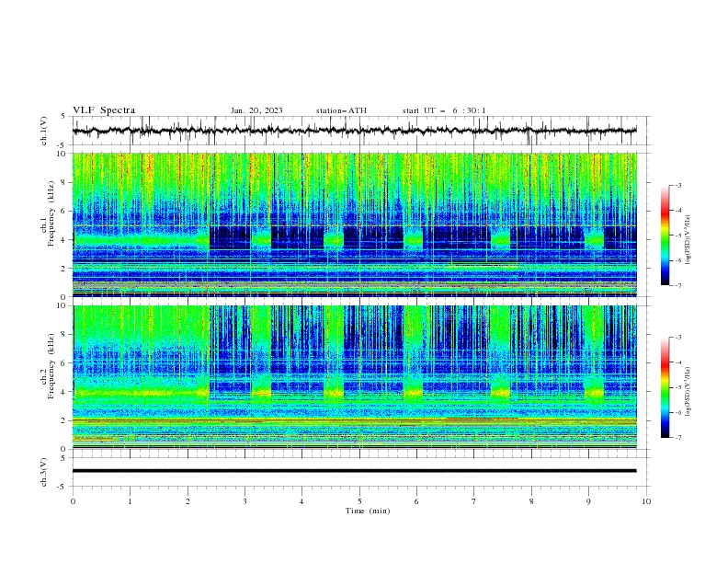Click the "ch.1(V)" waveform axis label
The width and height of the screenshot is (728, 563).
point(44,131)
